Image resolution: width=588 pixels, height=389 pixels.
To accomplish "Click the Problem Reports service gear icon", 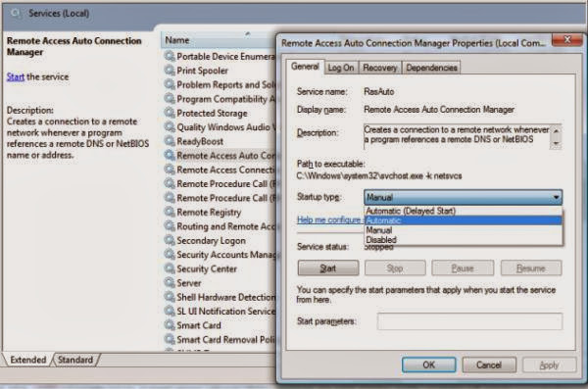I will 170,85.
